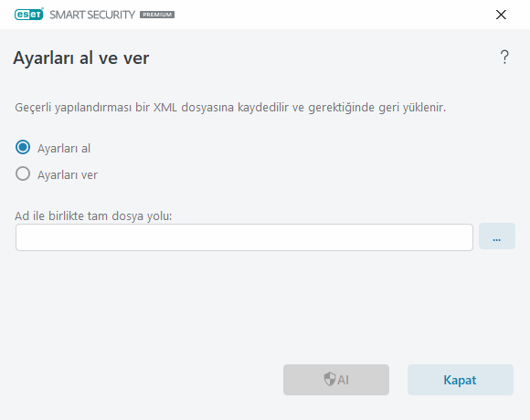This screenshot has width=530, height=420.
Task: Select the 'Ayarları ver' radio button
Action: point(23,174)
